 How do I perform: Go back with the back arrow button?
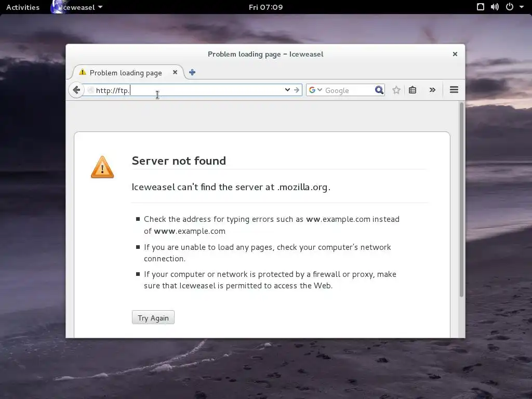click(76, 90)
